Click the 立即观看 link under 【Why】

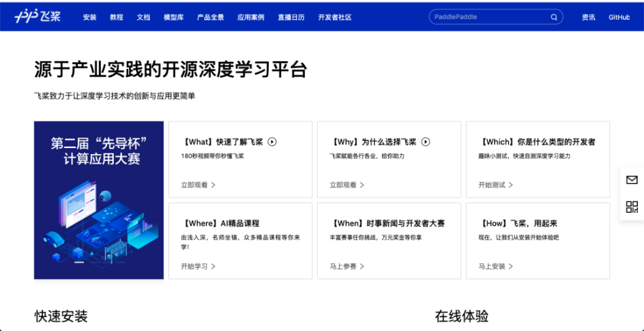346,185
